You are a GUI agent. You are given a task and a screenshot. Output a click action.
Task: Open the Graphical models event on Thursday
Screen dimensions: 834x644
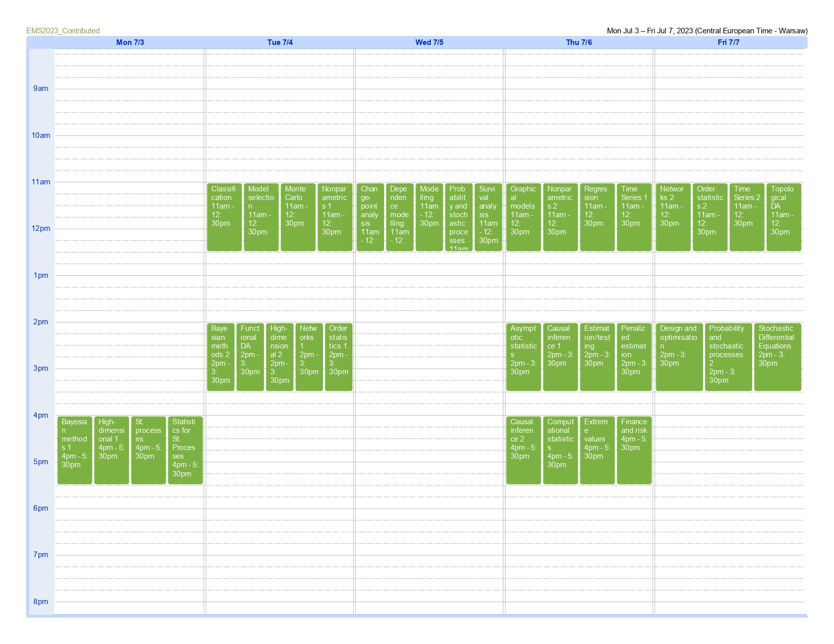point(523,217)
